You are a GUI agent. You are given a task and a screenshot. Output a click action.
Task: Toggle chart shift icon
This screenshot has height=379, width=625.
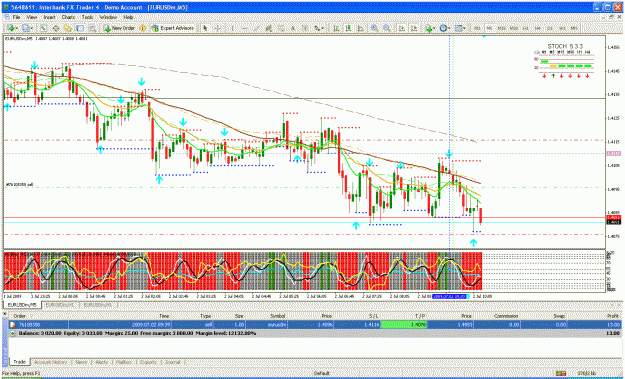coord(414,28)
